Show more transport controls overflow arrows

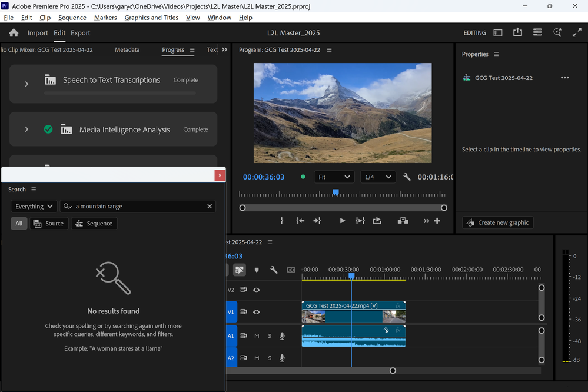tap(426, 221)
